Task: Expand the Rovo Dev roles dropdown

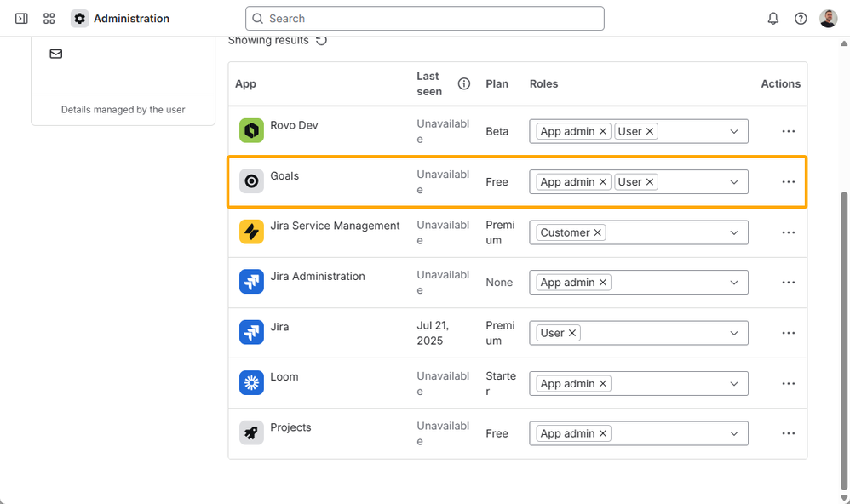Action: click(734, 131)
